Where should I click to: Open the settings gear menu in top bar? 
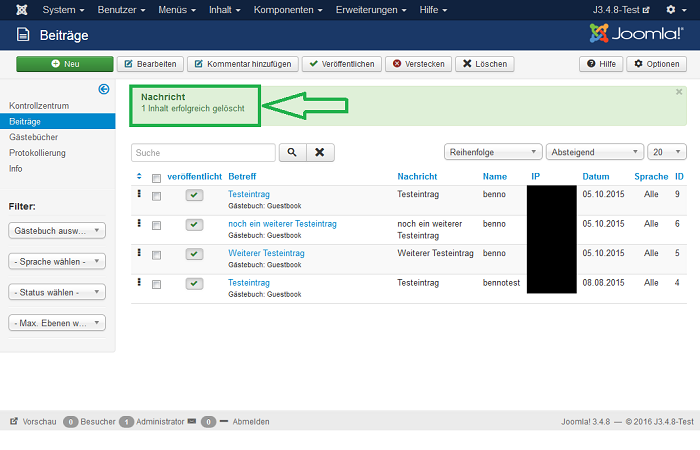674,9
